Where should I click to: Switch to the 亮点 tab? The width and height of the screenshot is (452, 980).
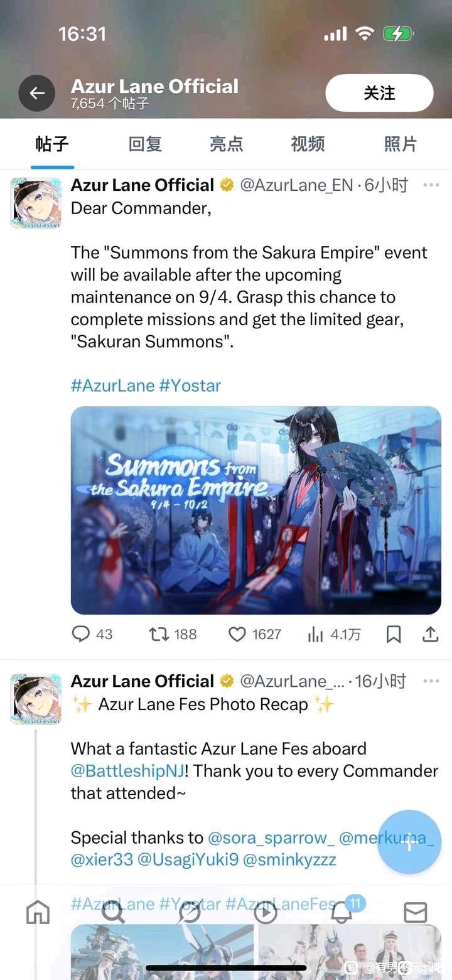(x=226, y=144)
